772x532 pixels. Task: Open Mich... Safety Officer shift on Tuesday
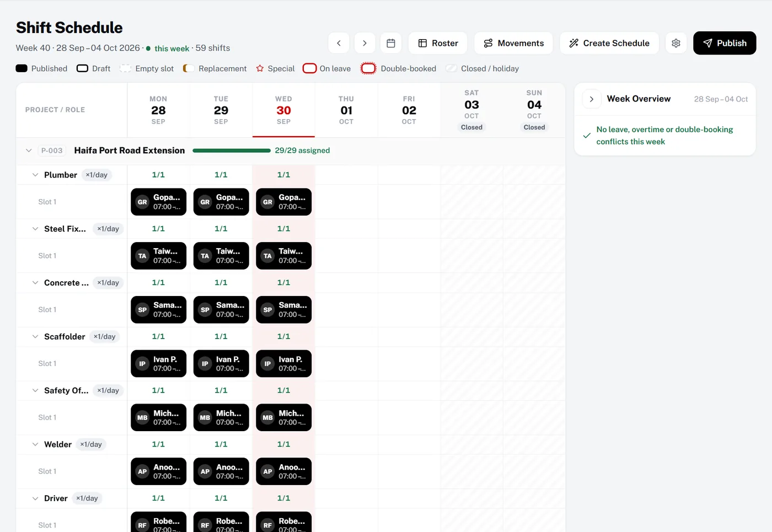[x=221, y=417]
